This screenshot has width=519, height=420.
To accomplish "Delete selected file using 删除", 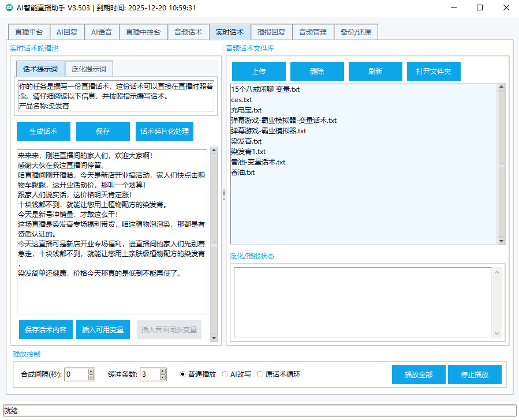I will pyautogui.click(x=318, y=71).
